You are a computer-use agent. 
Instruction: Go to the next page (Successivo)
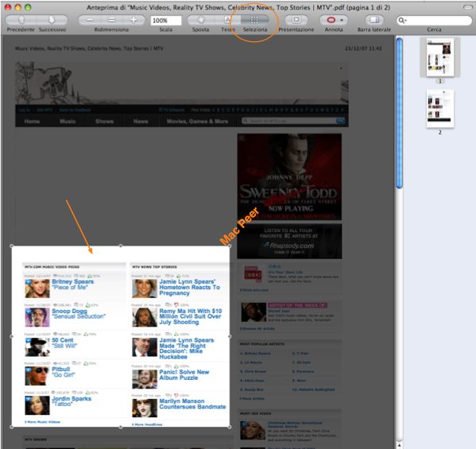click(x=52, y=20)
